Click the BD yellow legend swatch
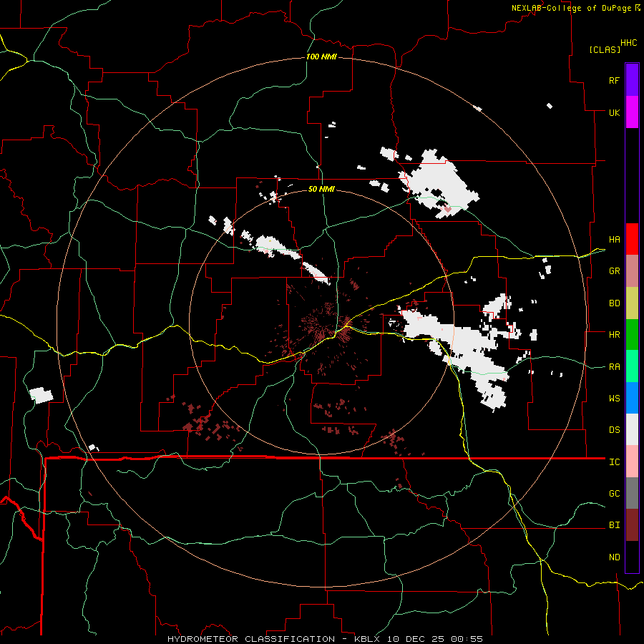 632,303
